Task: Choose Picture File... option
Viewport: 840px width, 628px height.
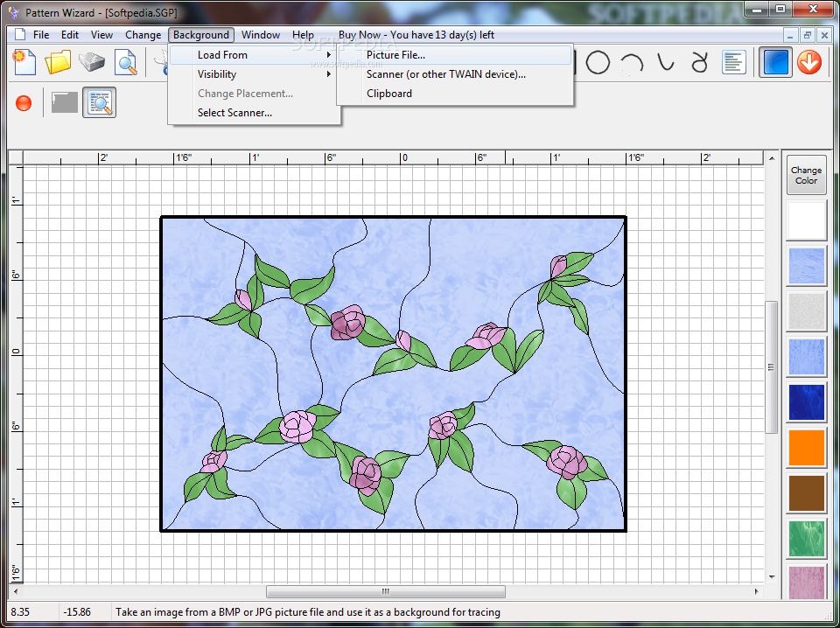Action: click(455, 54)
